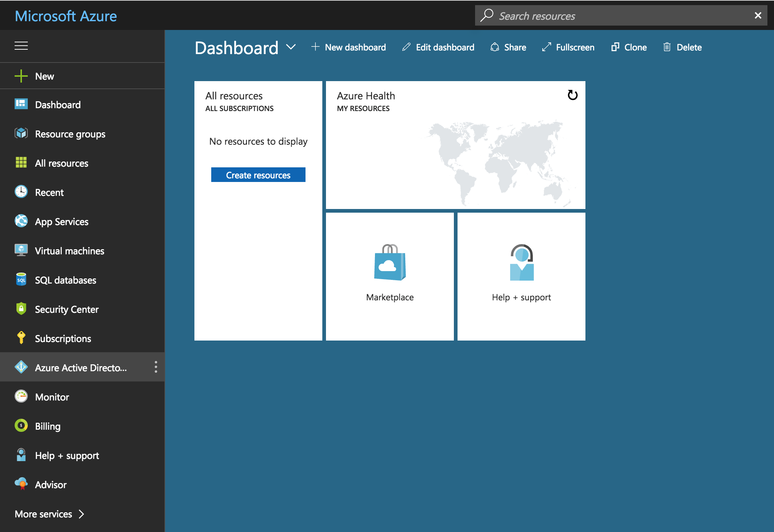This screenshot has height=532, width=774.
Task: Select New in the sidebar
Action: click(x=82, y=76)
